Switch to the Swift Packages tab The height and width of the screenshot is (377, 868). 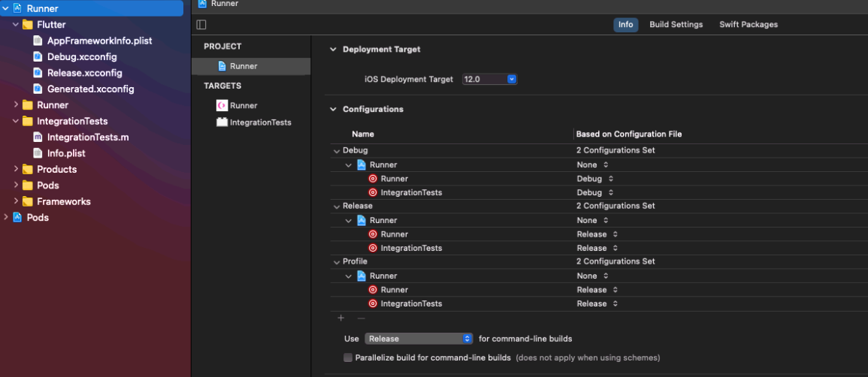[x=749, y=25]
